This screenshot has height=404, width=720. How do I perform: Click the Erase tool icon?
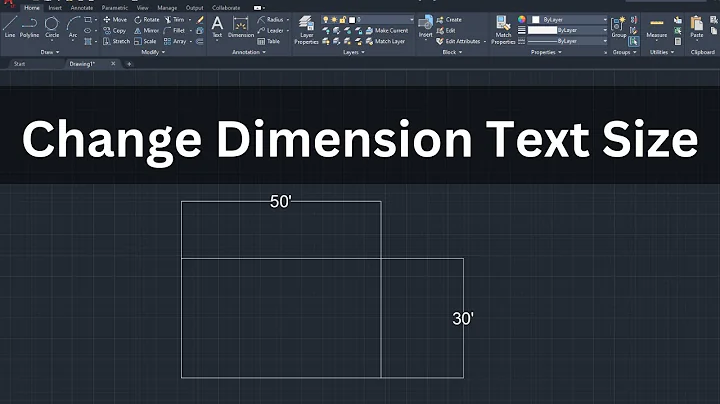(x=200, y=20)
